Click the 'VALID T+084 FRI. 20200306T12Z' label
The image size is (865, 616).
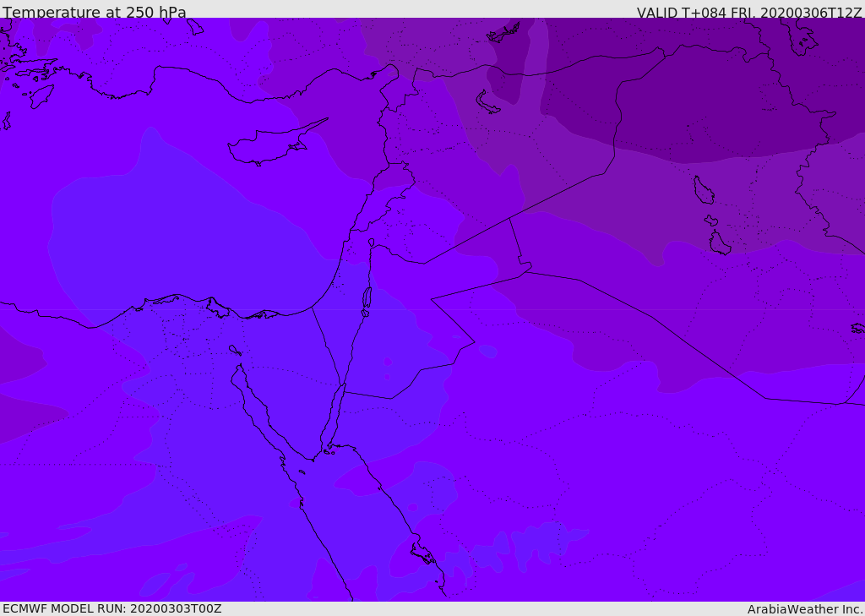pos(749,13)
